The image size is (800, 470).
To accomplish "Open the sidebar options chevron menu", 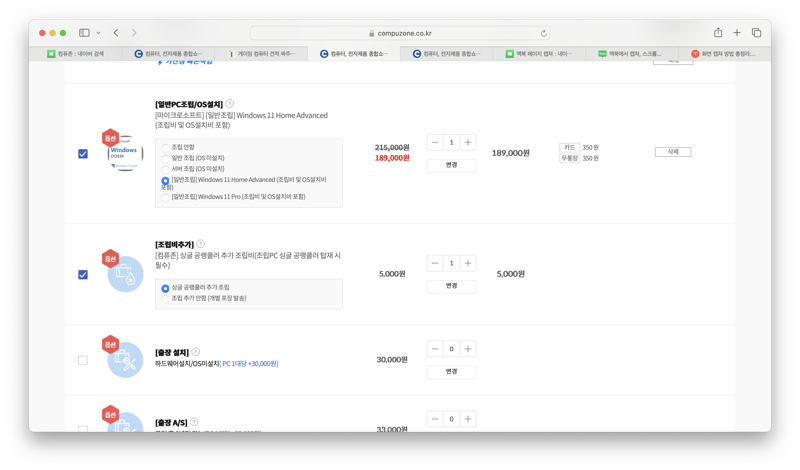I will tap(98, 33).
